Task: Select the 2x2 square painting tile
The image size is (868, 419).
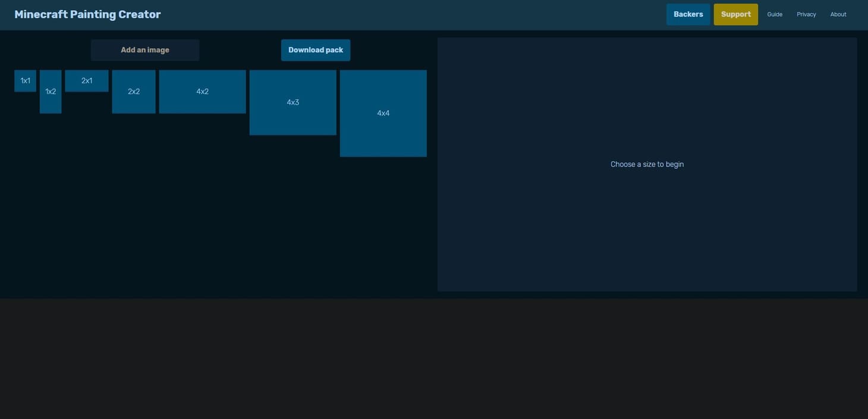Action: tap(134, 92)
